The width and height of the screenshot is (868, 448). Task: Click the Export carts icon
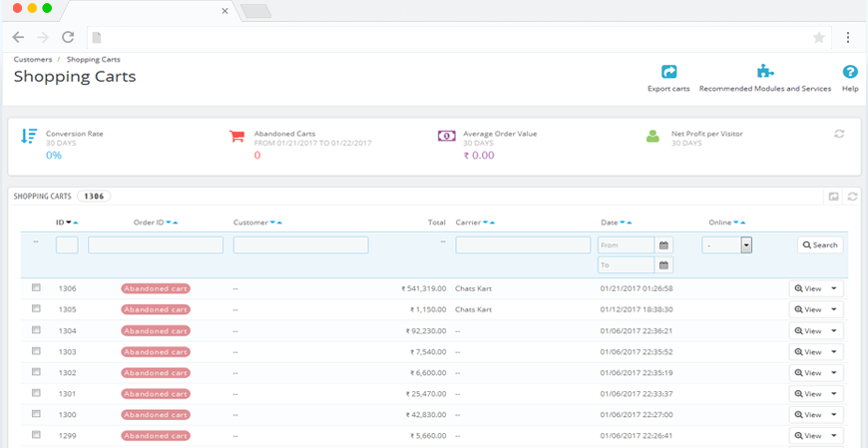point(668,72)
